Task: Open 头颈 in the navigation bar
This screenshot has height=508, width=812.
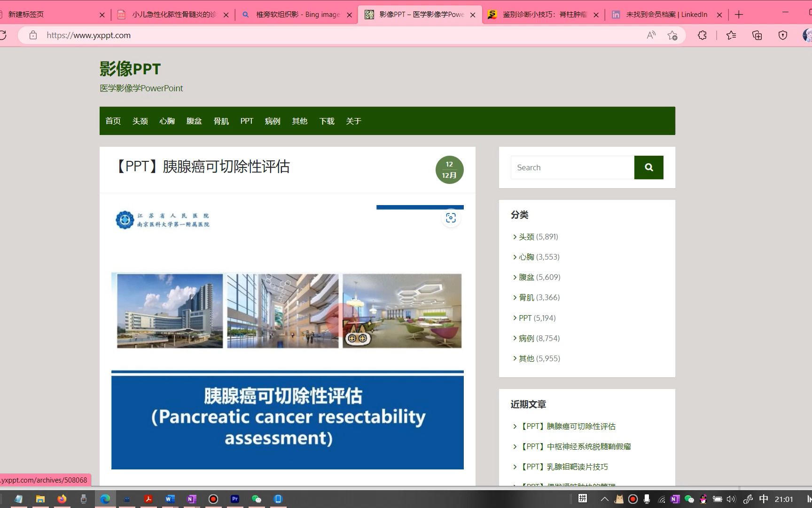Action: 140,121
